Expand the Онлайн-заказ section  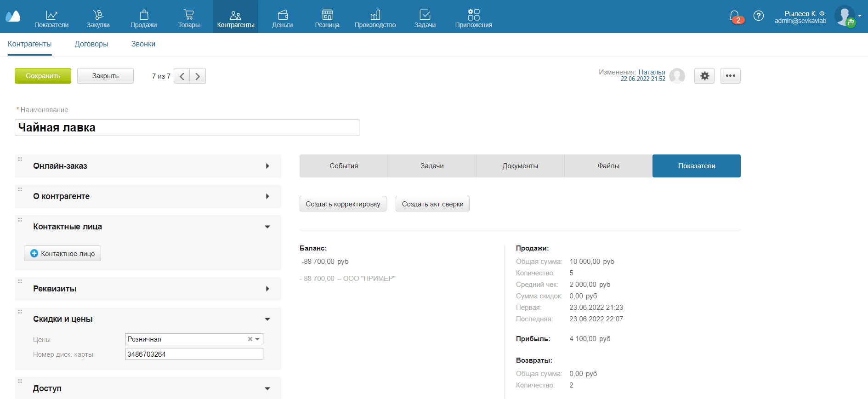click(x=267, y=166)
